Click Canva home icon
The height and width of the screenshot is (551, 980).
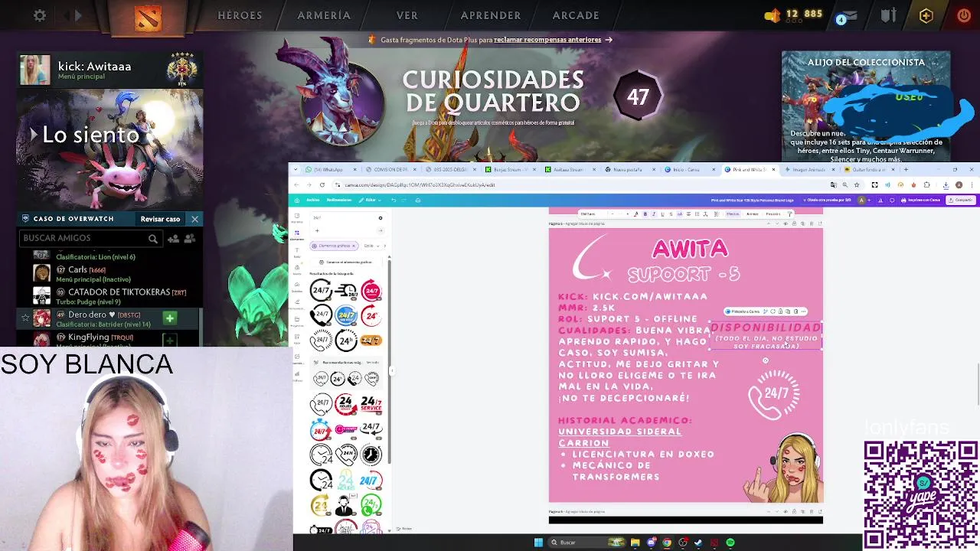pos(297,201)
